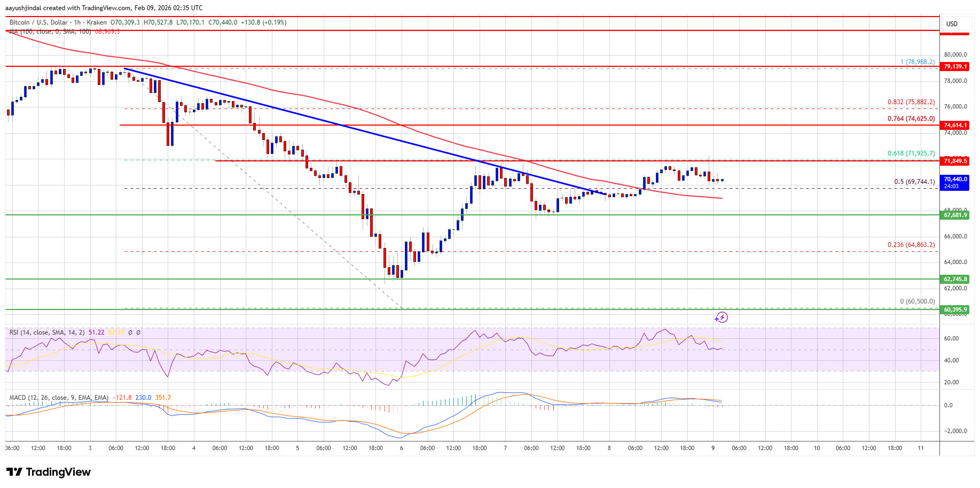The width and height of the screenshot is (980, 488).
Task: Click the TradingView logo at bottom left
Action: tap(49, 472)
